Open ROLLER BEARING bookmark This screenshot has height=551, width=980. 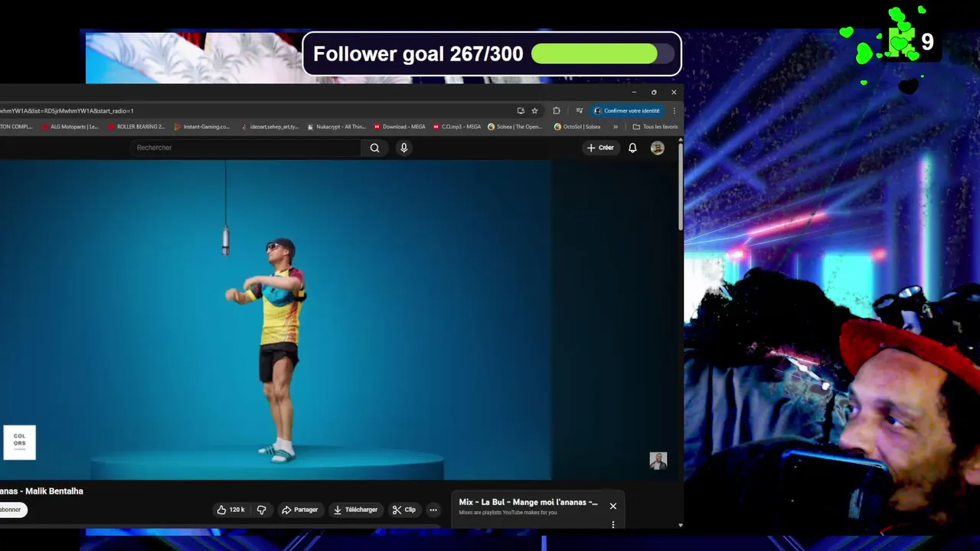[x=136, y=127]
